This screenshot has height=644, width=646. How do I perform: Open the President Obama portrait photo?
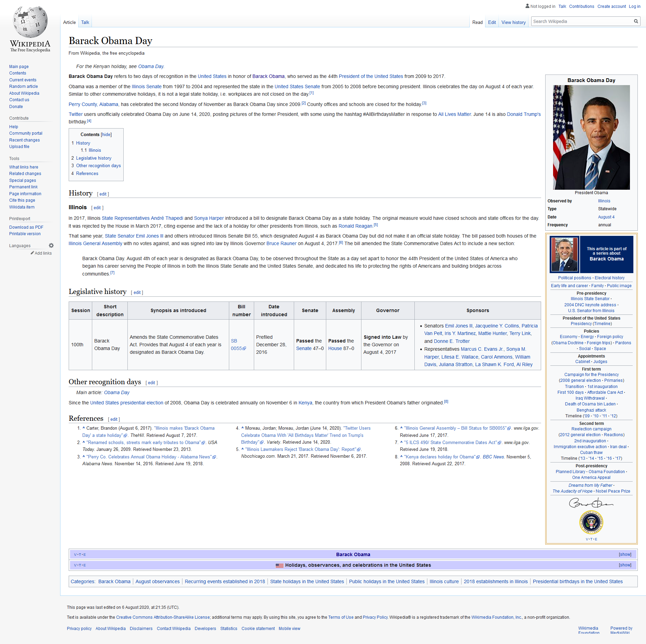591,137
